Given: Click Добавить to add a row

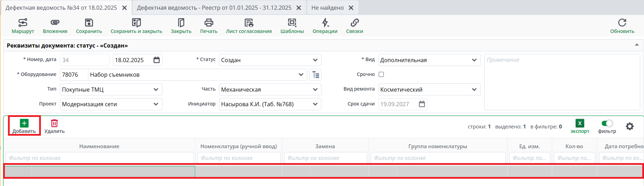Looking at the screenshot, I should coord(24,126).
